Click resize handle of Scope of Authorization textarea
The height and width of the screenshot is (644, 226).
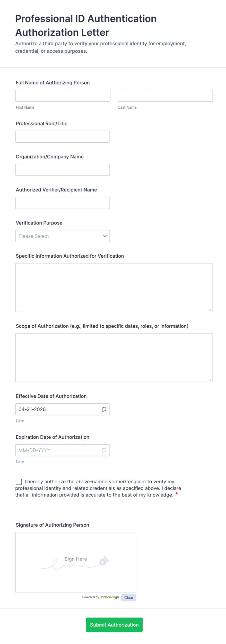coord(210,380)
